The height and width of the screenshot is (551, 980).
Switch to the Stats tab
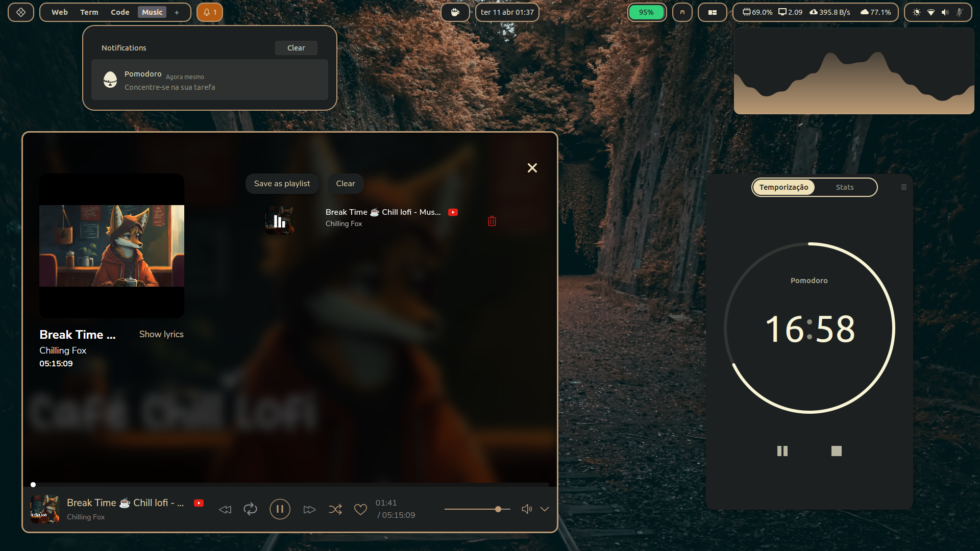(x=844, y=187)
